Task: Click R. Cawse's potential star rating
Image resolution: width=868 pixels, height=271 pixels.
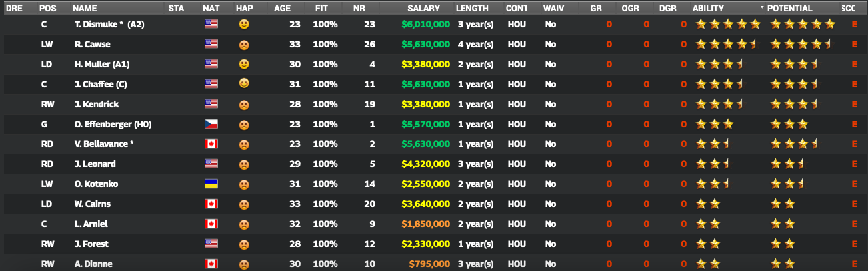Action: click(801, 44)
